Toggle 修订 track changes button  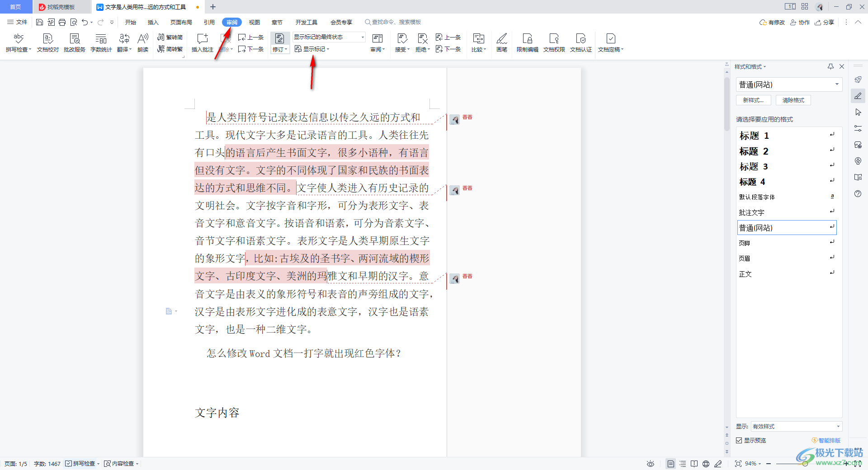point(280,43)
